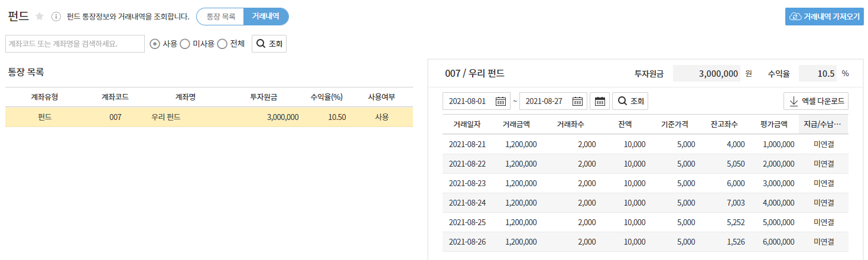Click the account code search input field
868x260 pixels.
click(74, 44)
